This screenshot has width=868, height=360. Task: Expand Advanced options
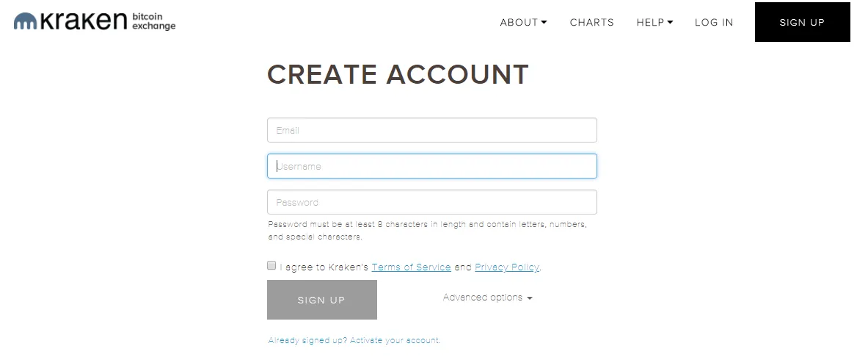483,298
